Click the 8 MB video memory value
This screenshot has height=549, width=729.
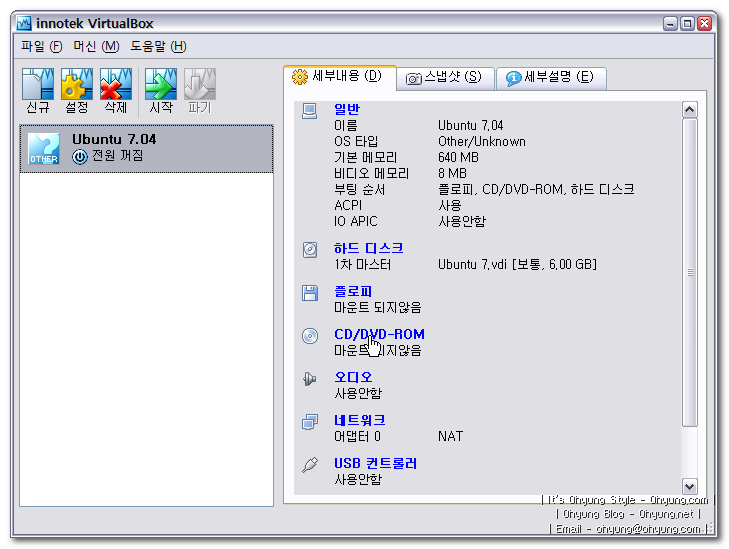click(452, 173)
